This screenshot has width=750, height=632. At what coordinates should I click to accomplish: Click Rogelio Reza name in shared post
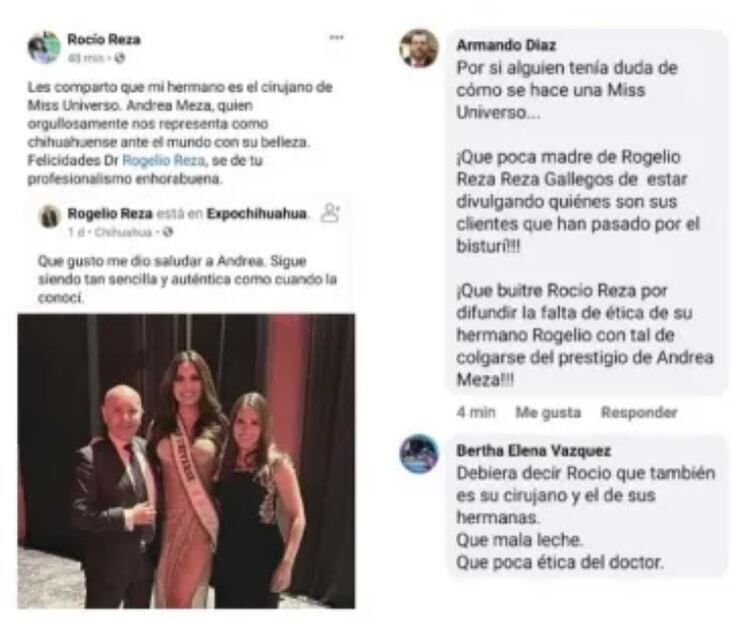pyautogui.click(x=110, y=213)
